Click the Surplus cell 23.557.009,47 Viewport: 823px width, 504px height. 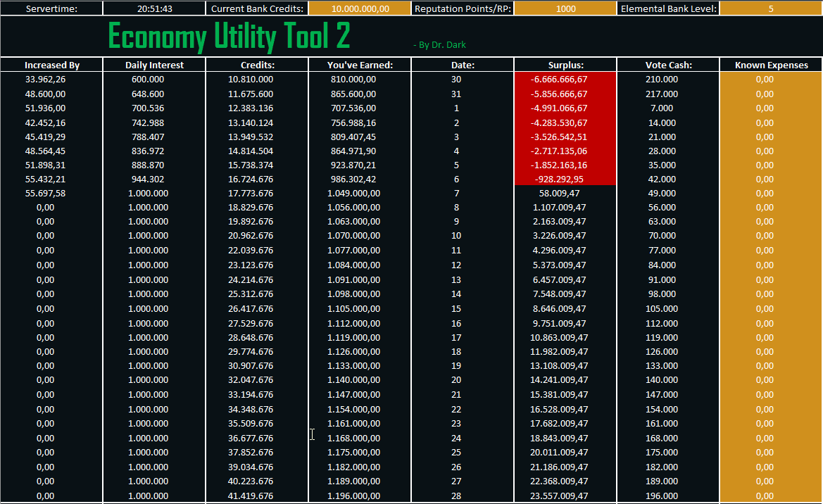point(559,496)
